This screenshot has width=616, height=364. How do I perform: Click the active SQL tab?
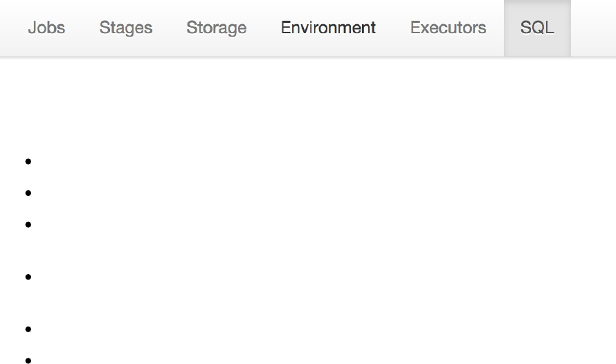(537, 28)
